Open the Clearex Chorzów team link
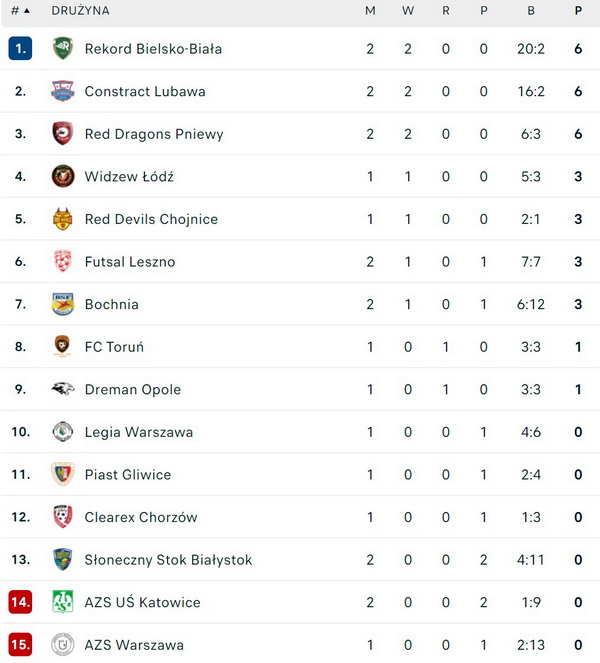The height and width of the screenshot is (663, 600). pyautogui.click(x=141, y=517)
